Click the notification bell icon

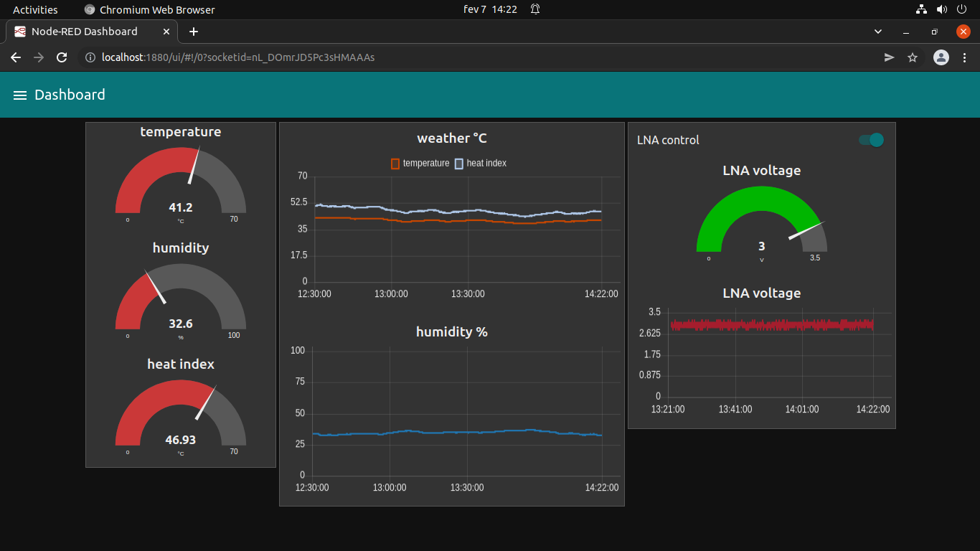pos(535,9)
